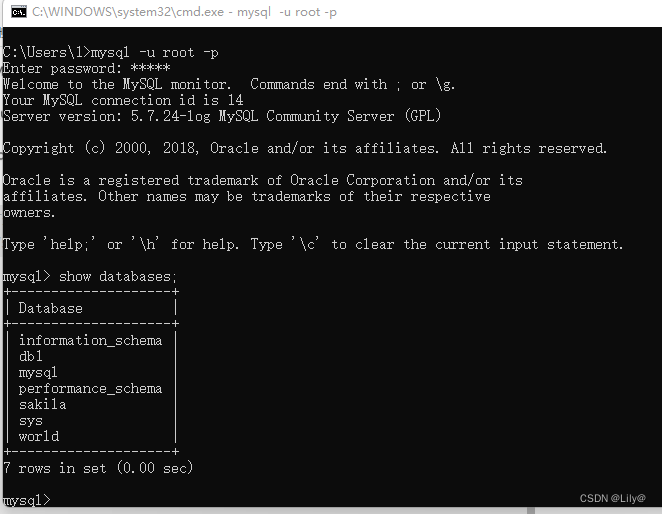Image resolution: width=662 pixels, height=514 pixels.
Task: Click the Type 'help;' instruction line
Action: [x=313, y=244]
